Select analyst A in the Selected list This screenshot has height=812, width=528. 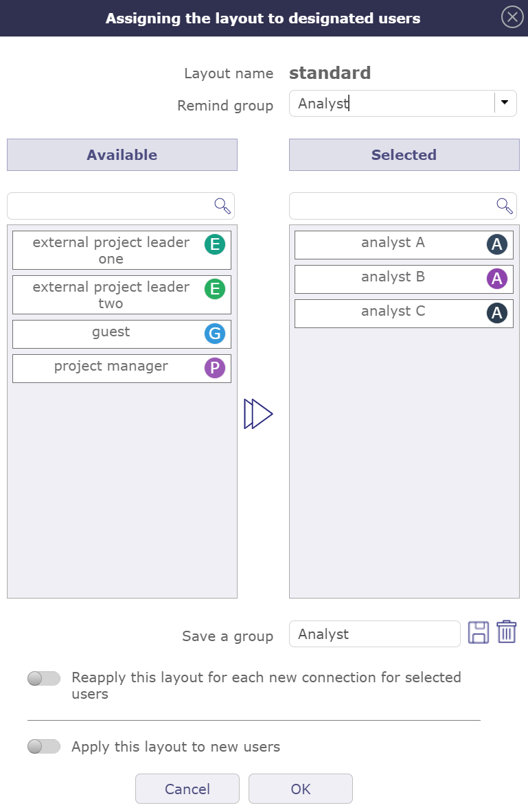click(393, 244)
